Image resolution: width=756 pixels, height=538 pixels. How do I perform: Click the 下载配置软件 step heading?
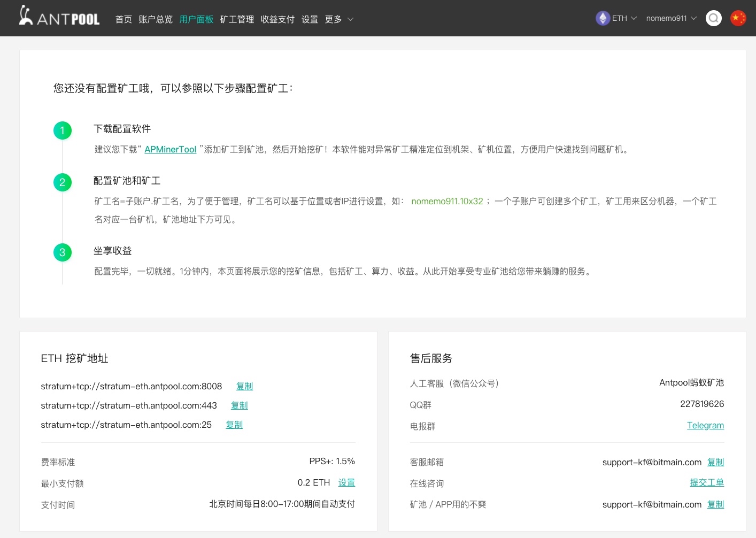(122, 129)
